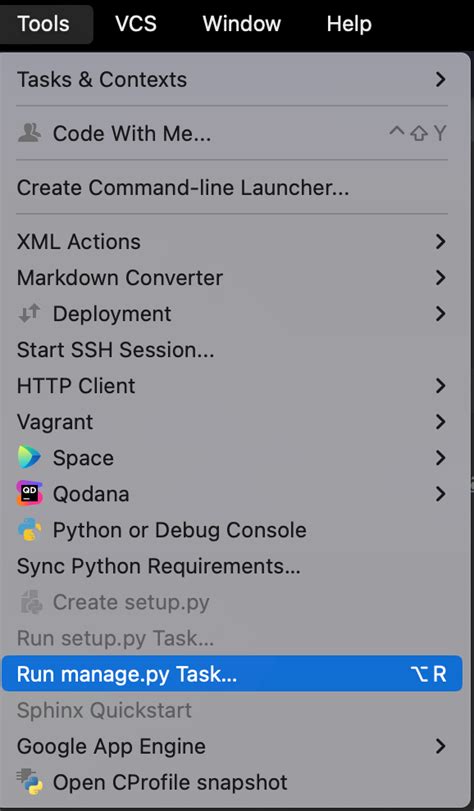Expand the HTTP Client submenu chevron
The image size is (474, 811).
click(440, 386)
